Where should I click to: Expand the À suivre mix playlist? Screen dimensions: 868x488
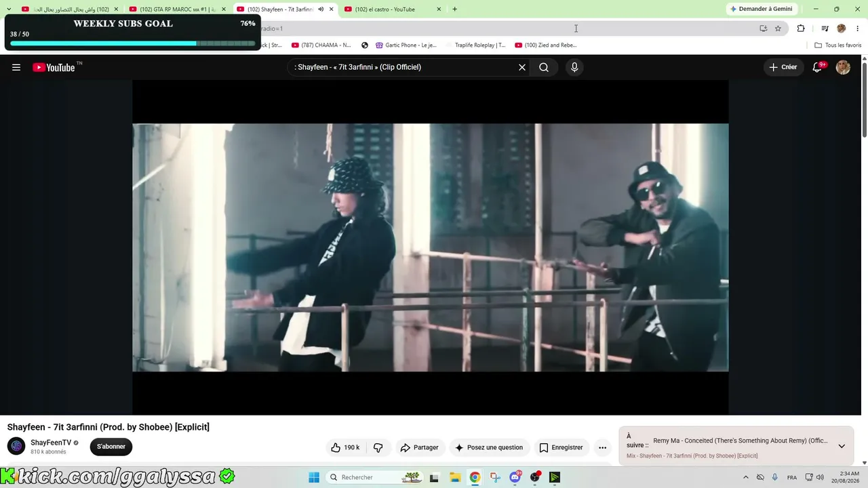tap(842, 446)
